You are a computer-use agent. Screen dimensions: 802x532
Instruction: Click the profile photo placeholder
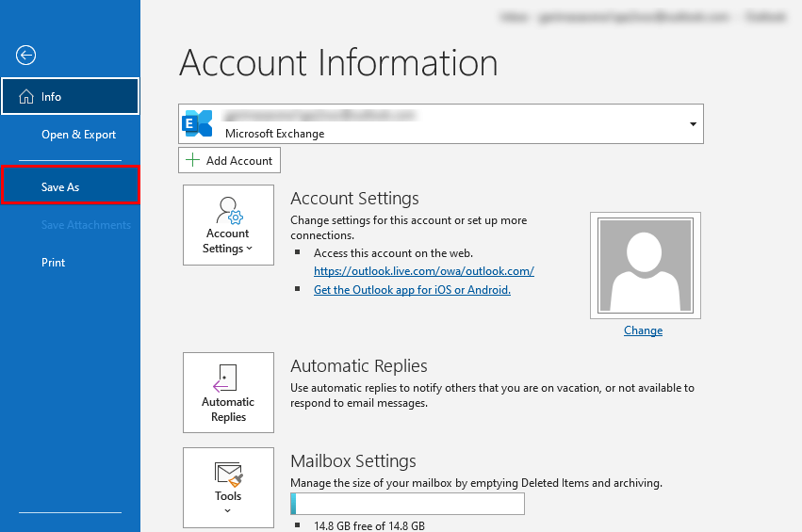click(645, 266)
